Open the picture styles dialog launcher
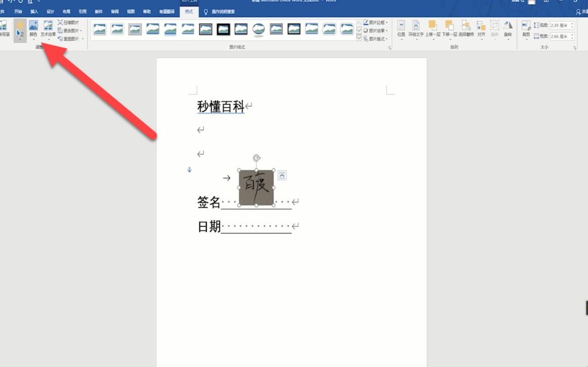The width and height of the screenshot is (588, 367). click(x=390, y=47)
